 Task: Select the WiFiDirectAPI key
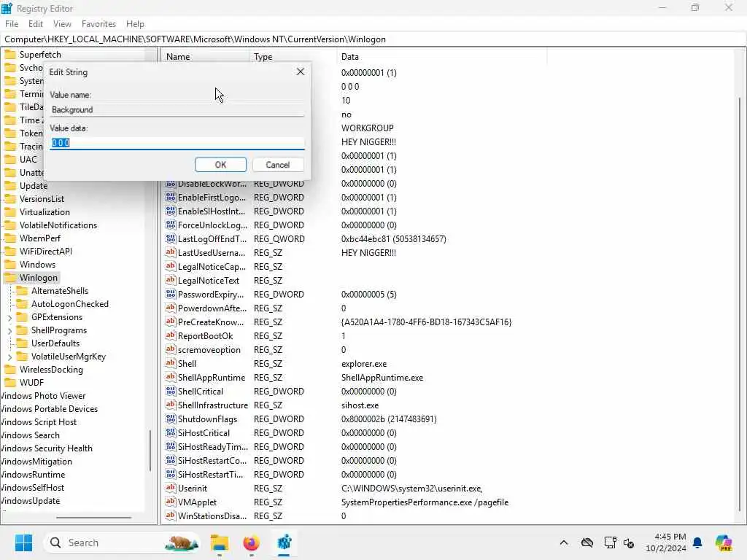46,252
